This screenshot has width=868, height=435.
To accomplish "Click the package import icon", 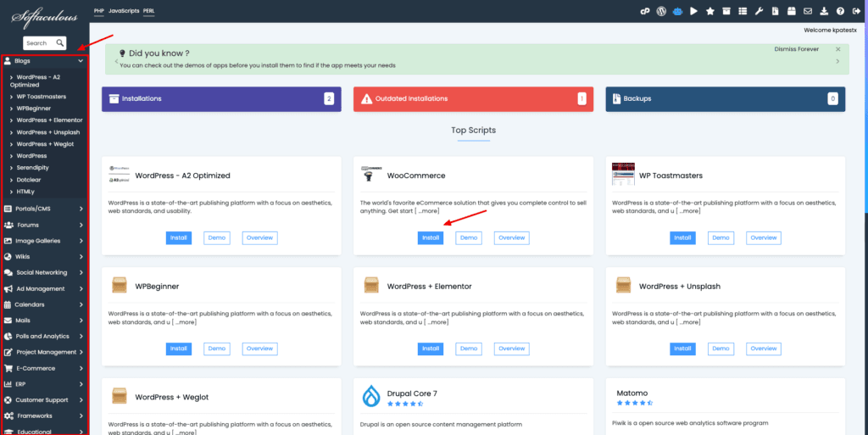I will click(792, 11).
